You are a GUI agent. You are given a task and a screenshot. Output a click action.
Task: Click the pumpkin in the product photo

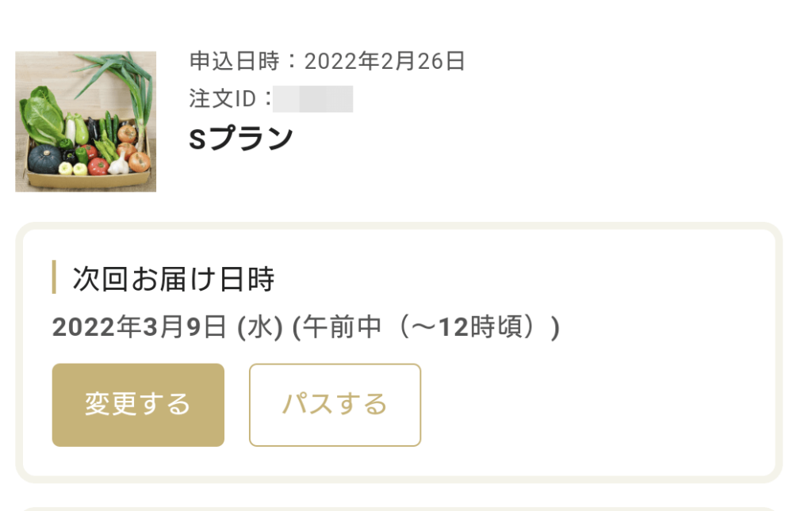(44, 158)
